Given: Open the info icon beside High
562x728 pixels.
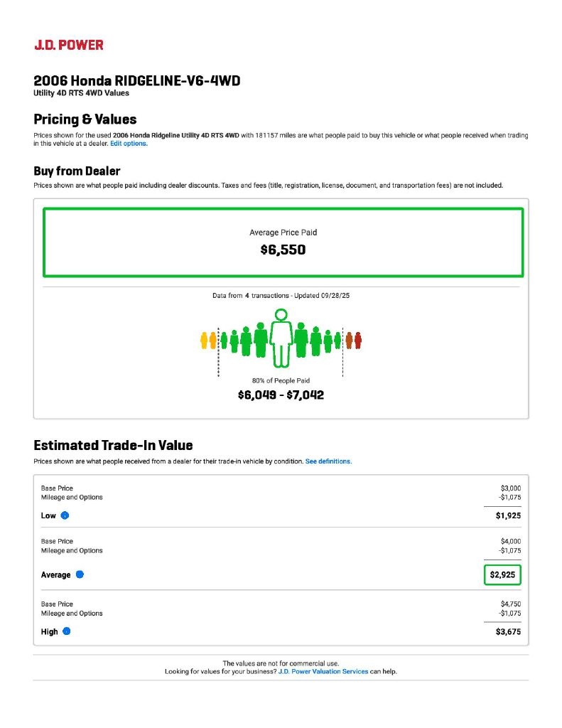Looking at the screenshot, I should [66, 631].
